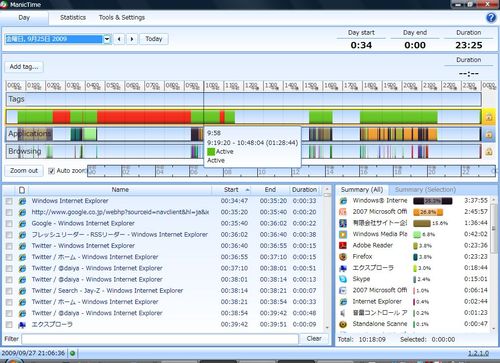Screen dimensions: 500x363
Task: Switch to the Day tab
Action: 24,18
